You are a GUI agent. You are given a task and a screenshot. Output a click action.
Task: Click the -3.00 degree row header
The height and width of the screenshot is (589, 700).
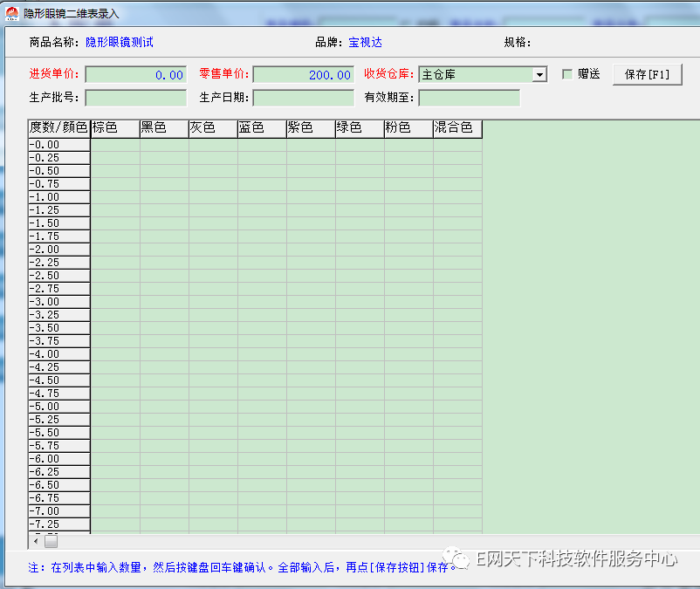[58, 302]
